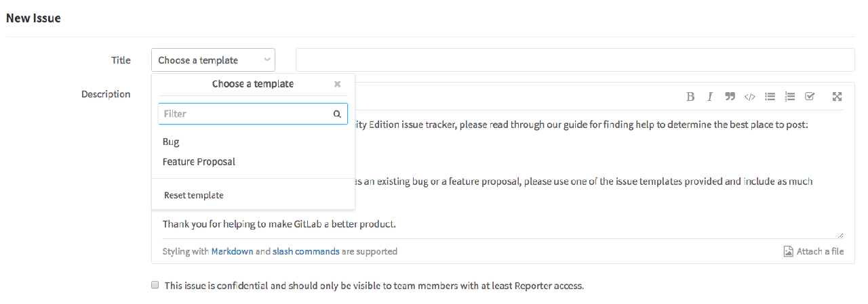Toggle bold formatting in description toolbar
This screenshot has height=304, width=868.
[690, 96]
